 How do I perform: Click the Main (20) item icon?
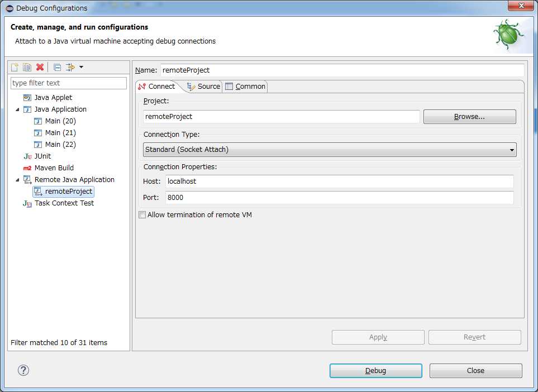pyautogui.click(x=38, y=121)
